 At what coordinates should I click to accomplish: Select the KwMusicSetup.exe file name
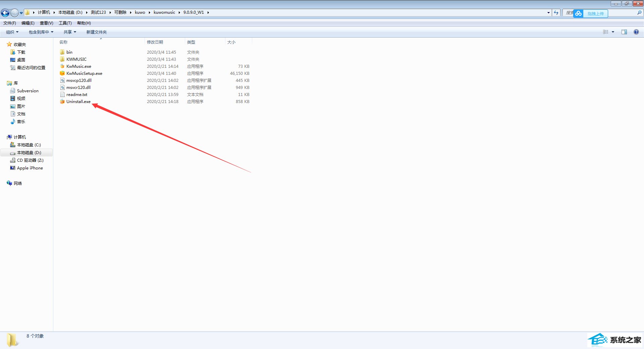84,73
